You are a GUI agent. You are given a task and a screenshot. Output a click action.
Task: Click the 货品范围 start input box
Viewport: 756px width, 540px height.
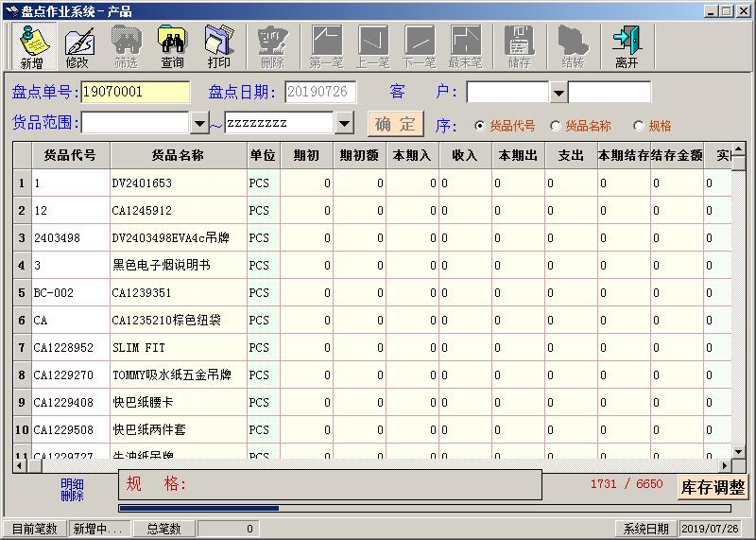click(135, 123)
